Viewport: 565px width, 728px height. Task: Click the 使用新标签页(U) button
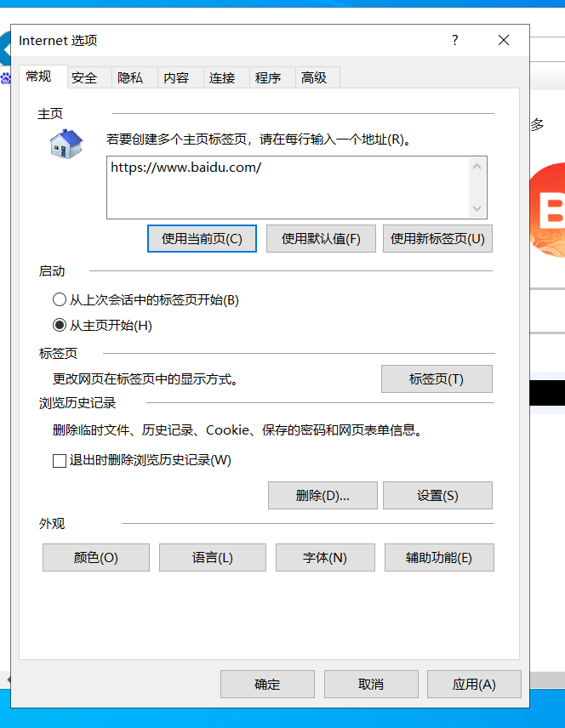[x=437, y=239]
